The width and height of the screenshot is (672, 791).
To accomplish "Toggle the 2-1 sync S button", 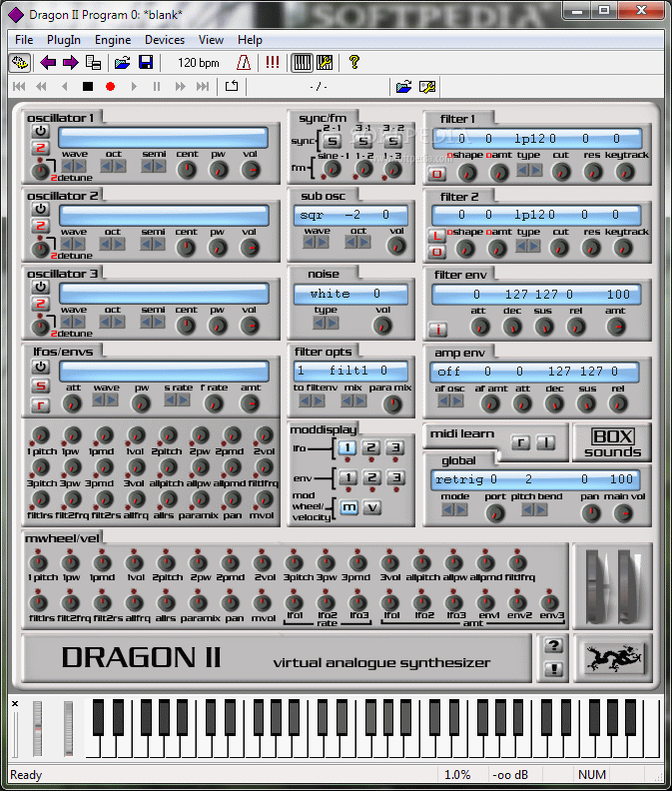I will [x=332, y=141].
